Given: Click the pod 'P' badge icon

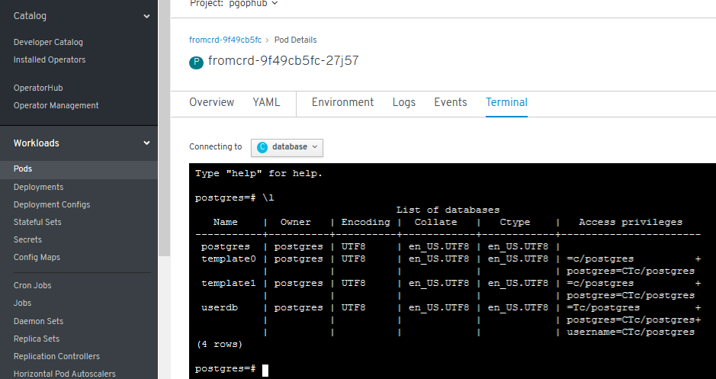Looking at the screenshot, I should [x=196, y=63].
